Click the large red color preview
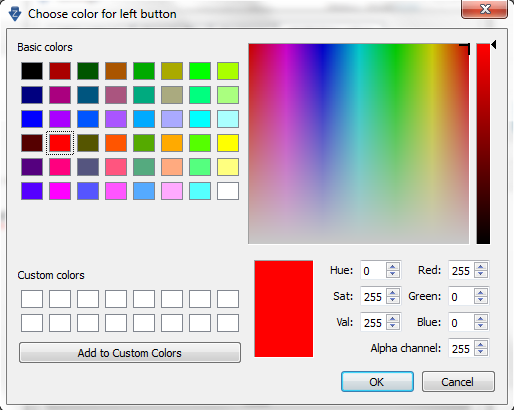Viewport: 514px width, 410px height. (x=284, y=309)
